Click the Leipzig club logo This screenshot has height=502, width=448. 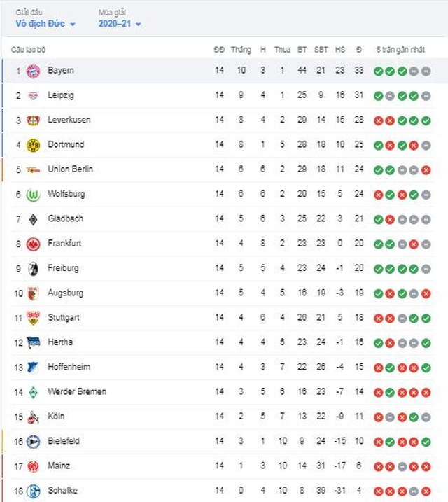pyautogui.click(x=33, y=95)
